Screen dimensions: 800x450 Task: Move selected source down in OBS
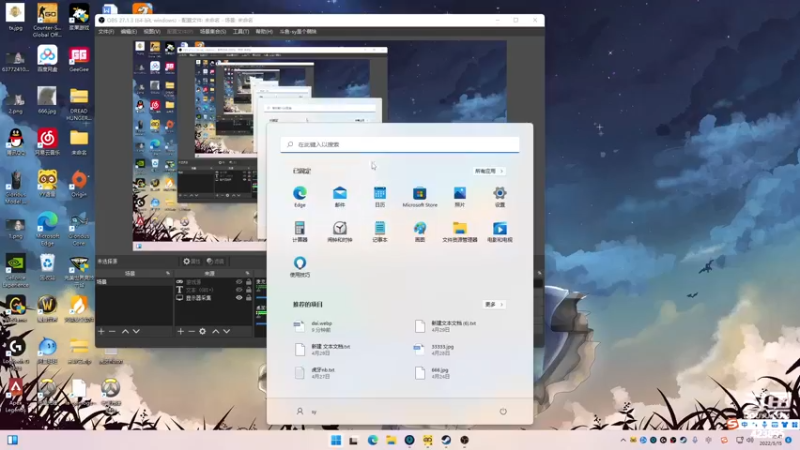click(x=227, y=332)
